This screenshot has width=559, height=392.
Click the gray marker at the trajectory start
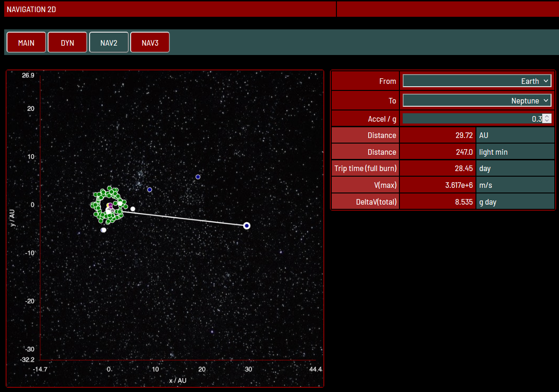[112, 211]
